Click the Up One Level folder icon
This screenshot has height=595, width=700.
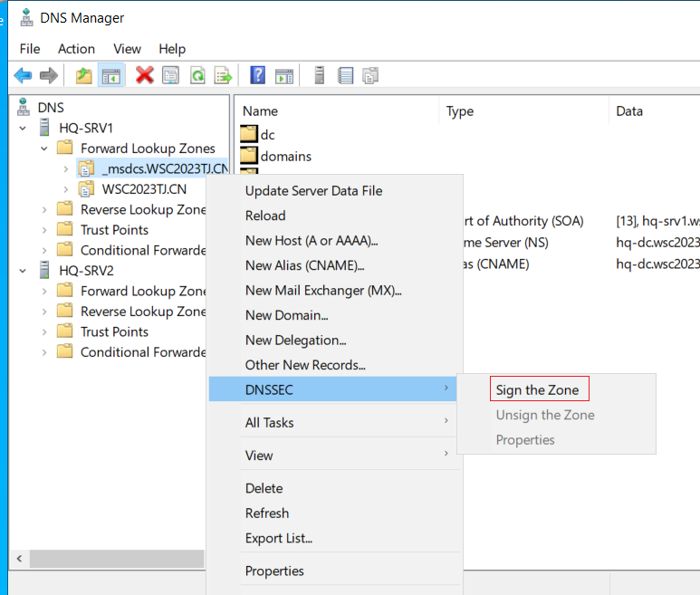pos(84,75)
